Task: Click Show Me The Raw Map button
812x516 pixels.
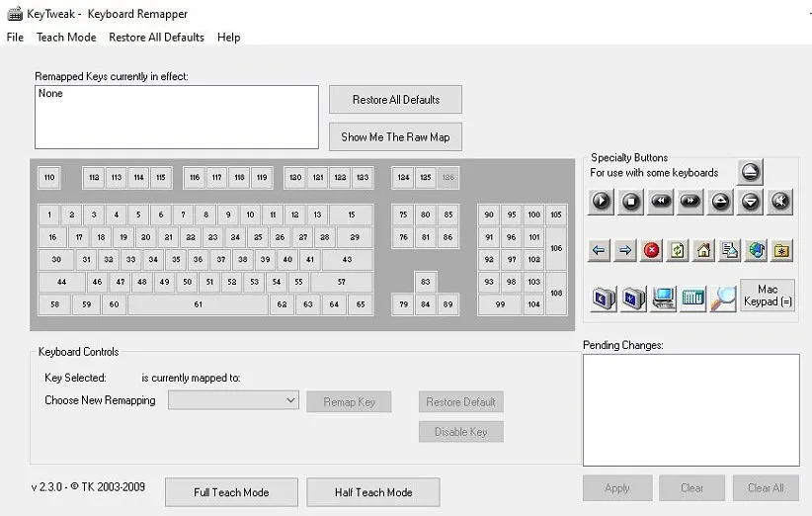Action: [396, 137]
